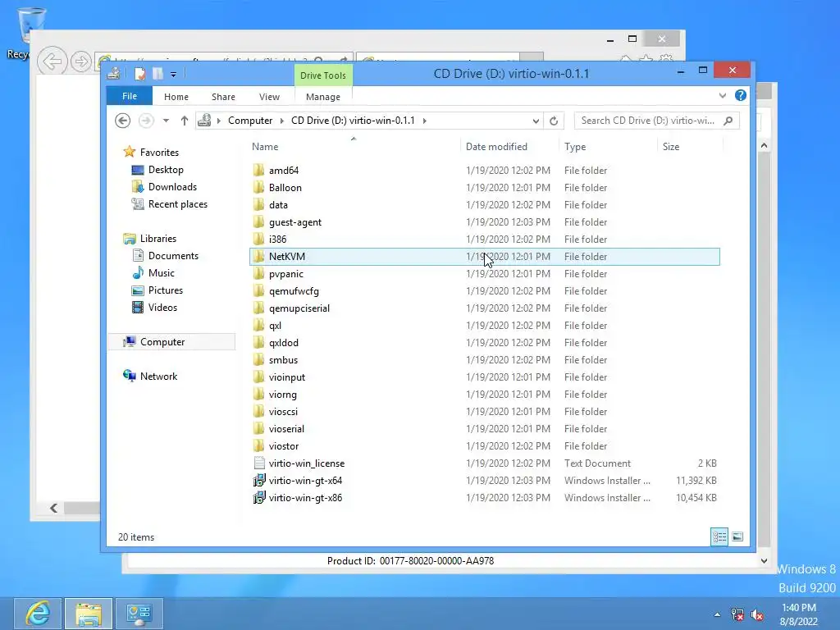The height and width of the screenshot is (630, 840).
Task: Click the muted volume tray icon
Action: (x=757, y=614)
